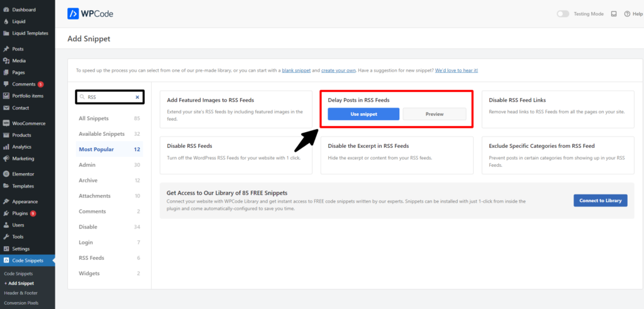This screenshot has height=309, width=644.
Task: Open the inbox notifications icon in header
Action: click(x=614, y=14)
